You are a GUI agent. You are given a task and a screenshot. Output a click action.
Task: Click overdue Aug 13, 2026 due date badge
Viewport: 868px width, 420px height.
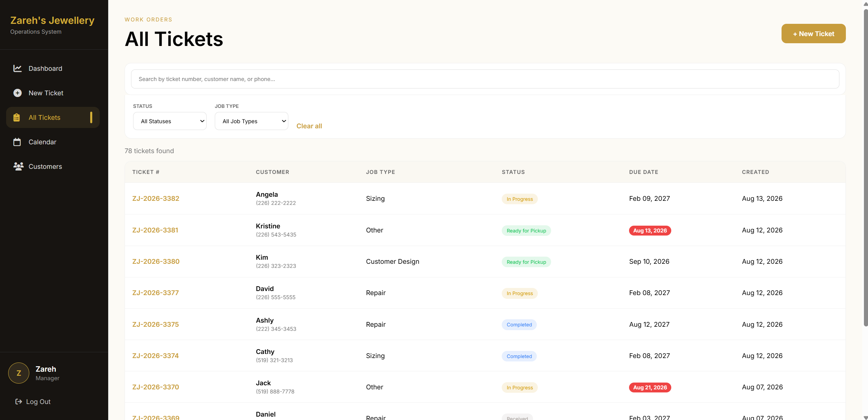click(649, 231)
